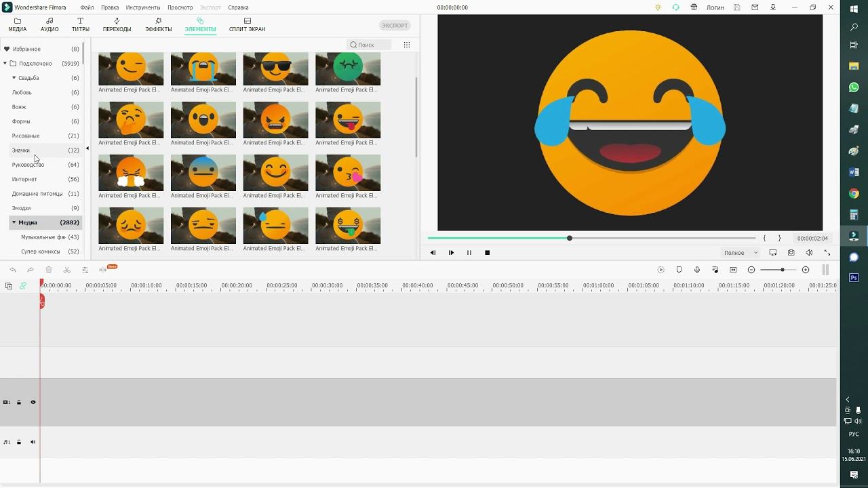Open the Файл menu
The image size is (868, 488).
pos(87,7)
